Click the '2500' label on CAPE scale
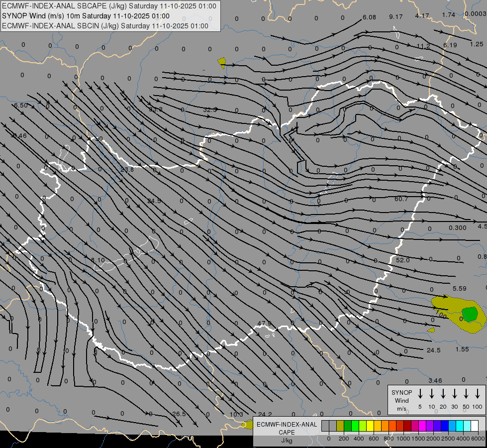The width and height of the screenshot is (487, 448). tap(448, 439)
